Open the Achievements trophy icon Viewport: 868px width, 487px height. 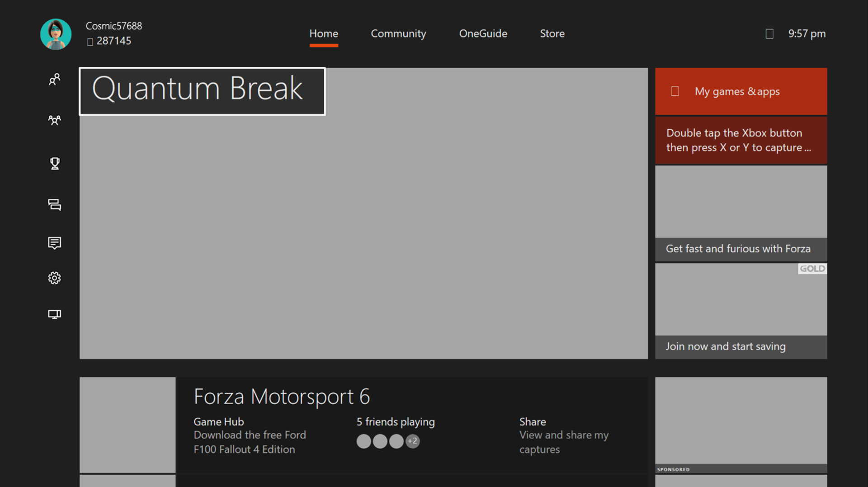55,163
